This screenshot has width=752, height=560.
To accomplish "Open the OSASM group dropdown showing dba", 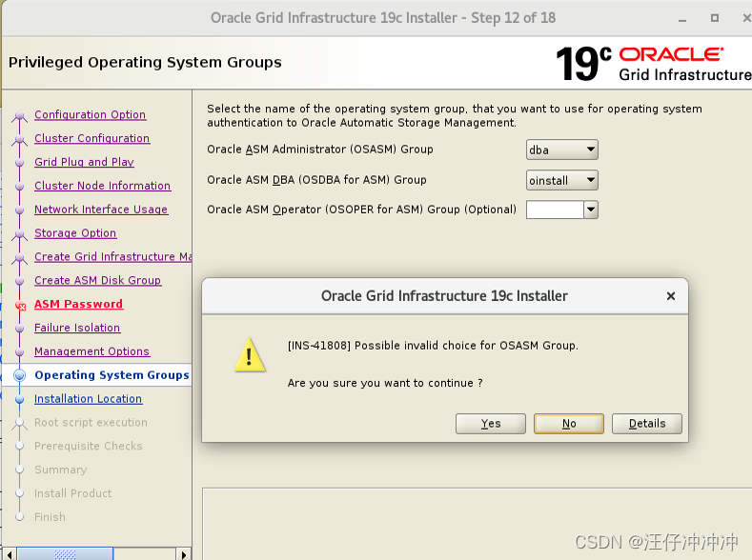I will 562,150.
